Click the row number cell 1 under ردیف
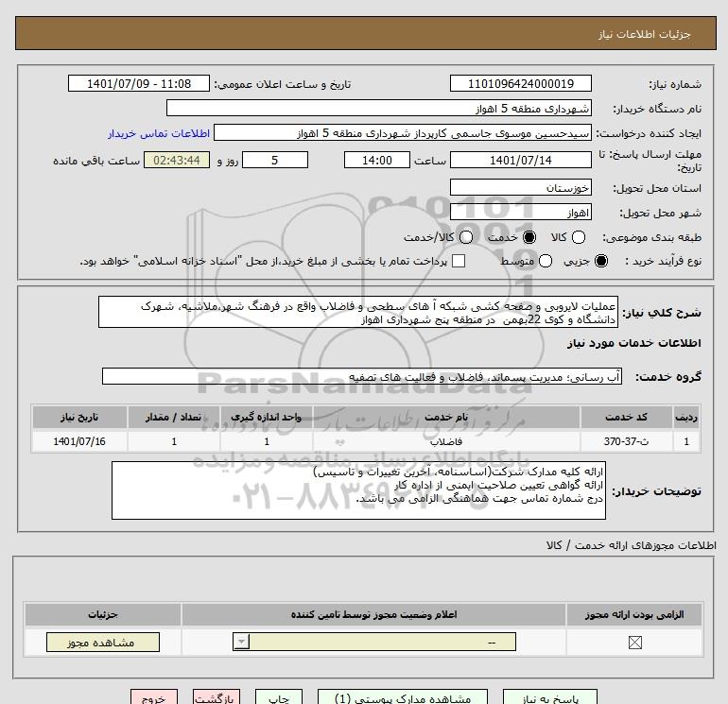Viewport: 728px width, 704px height. (x=686, y=441)
